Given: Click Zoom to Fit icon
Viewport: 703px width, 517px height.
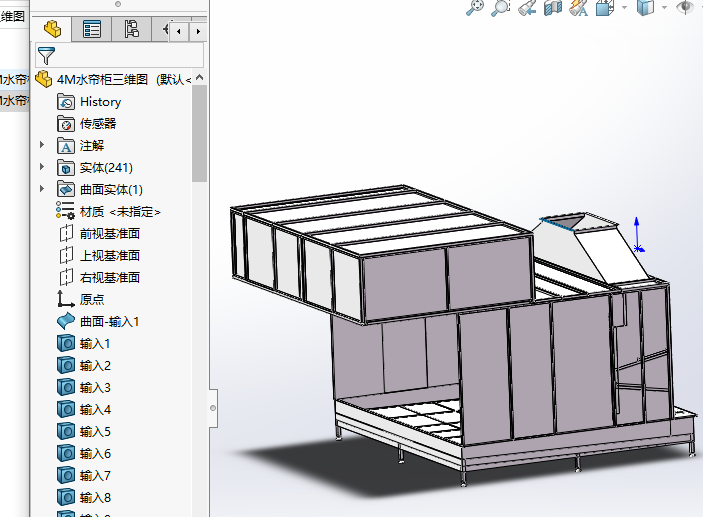Looking at the screenshot, I should pyautogui.click(x=476, y=8).
